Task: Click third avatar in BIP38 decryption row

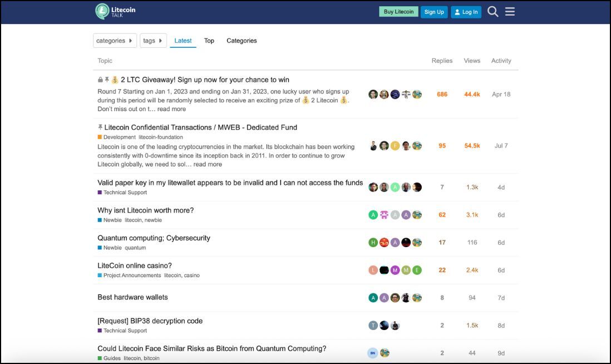Action: tap(395, 326)
